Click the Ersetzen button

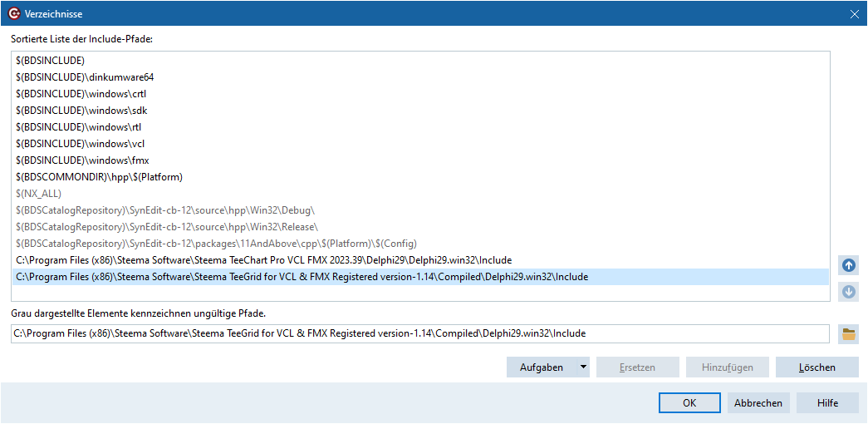pyautogui.click(x=638, y=367)
